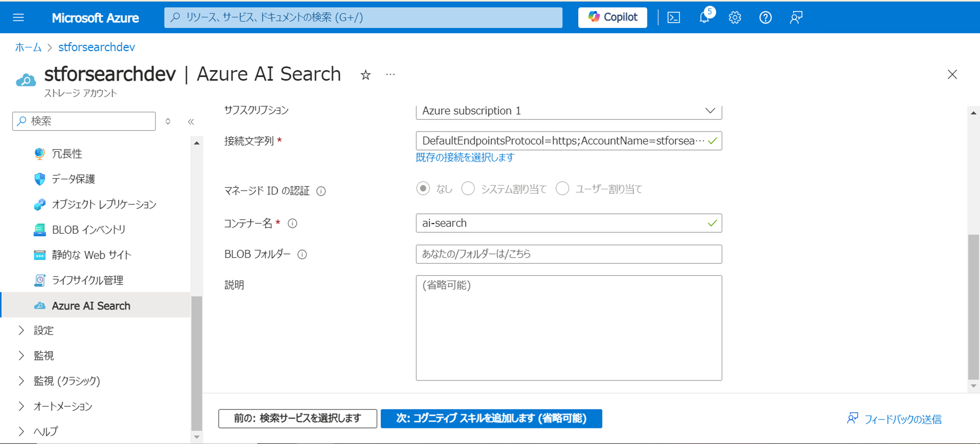
Task: Expand the 監視 section
Action: point(21,356)
